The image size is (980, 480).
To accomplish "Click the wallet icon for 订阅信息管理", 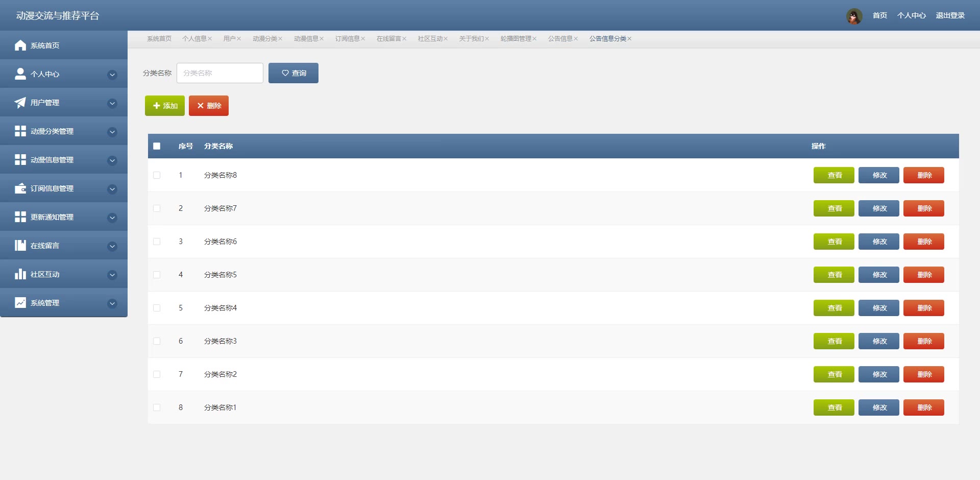I will [x=20, y=188].
